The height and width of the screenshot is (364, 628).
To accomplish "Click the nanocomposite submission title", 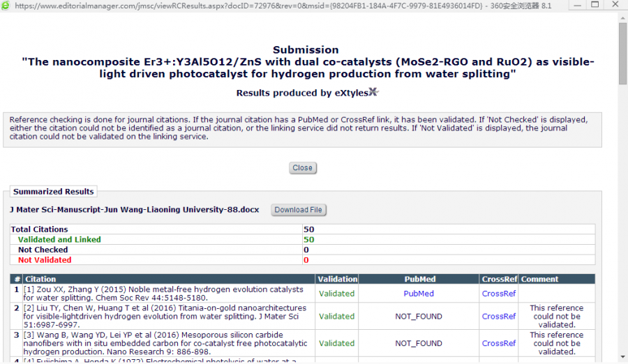I will tap(308, 68).
